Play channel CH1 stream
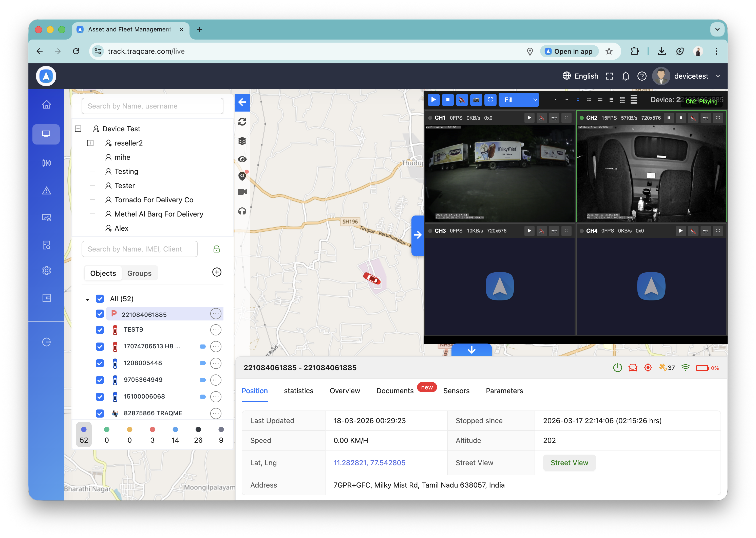This screenshot has height=538, width=756. coord(529,118)
